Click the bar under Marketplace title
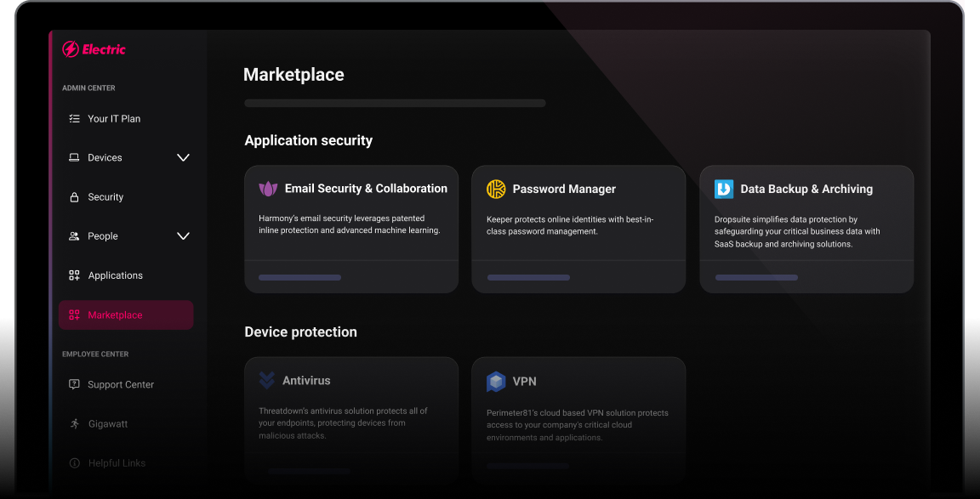The image size is (980, 499). pyautogui.click(x=395, y=103)
